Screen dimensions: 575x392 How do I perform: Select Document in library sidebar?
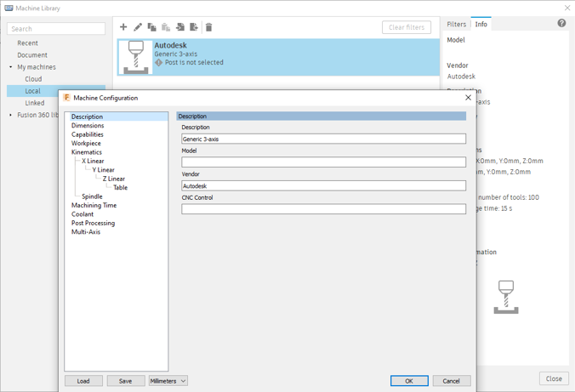[32, 55]
